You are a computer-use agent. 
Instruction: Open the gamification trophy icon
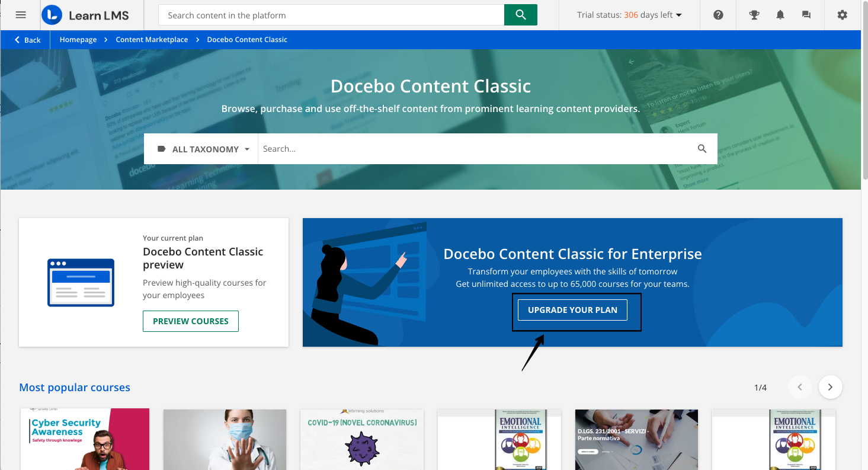pyautogui.click(x=754, y=14)
